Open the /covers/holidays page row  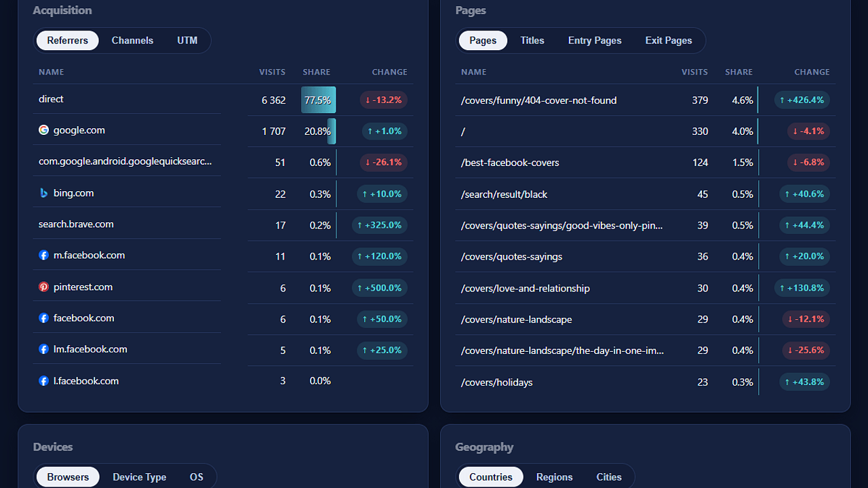646,382
